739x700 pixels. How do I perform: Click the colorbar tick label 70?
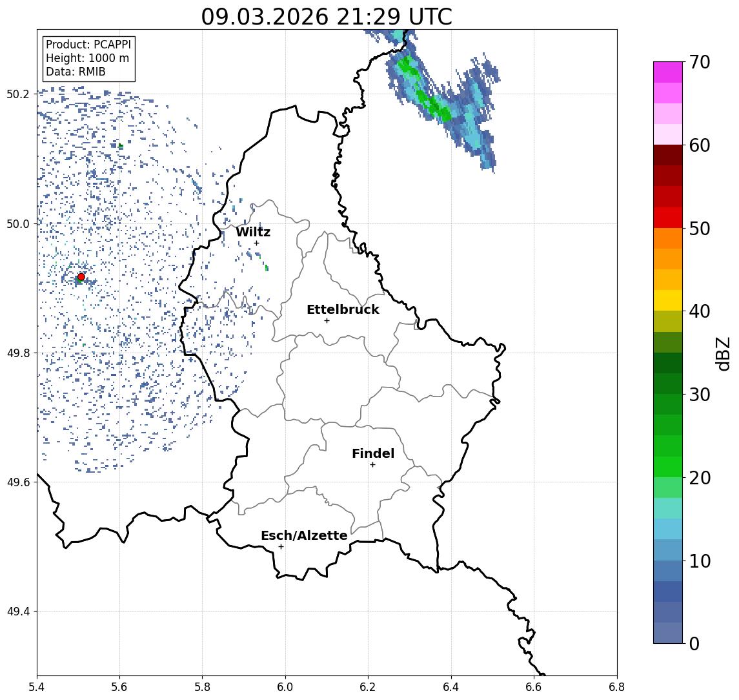700,62
